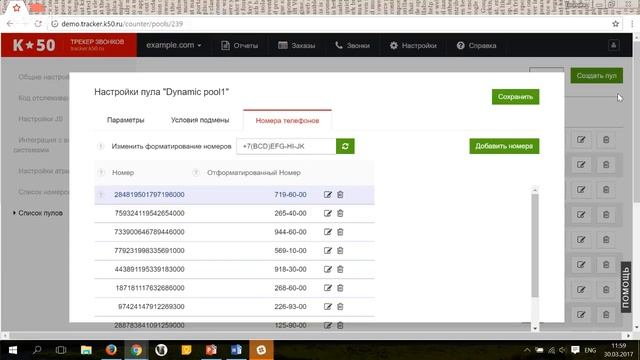Image resolution: width=640 pixels, height=360 pixels.
Task: Open user profile icon in top bar
Action: pos(613,45)
